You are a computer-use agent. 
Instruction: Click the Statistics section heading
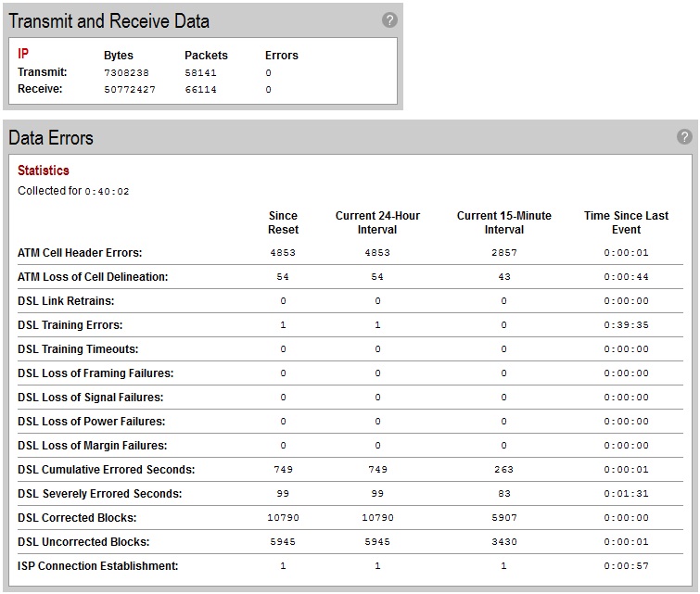pos(44,171)
